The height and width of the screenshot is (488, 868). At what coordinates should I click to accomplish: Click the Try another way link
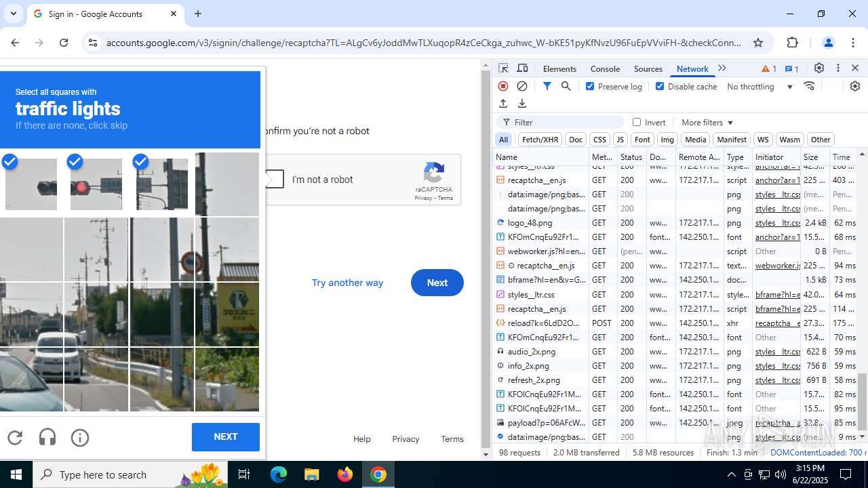click(x=347, y=283)
